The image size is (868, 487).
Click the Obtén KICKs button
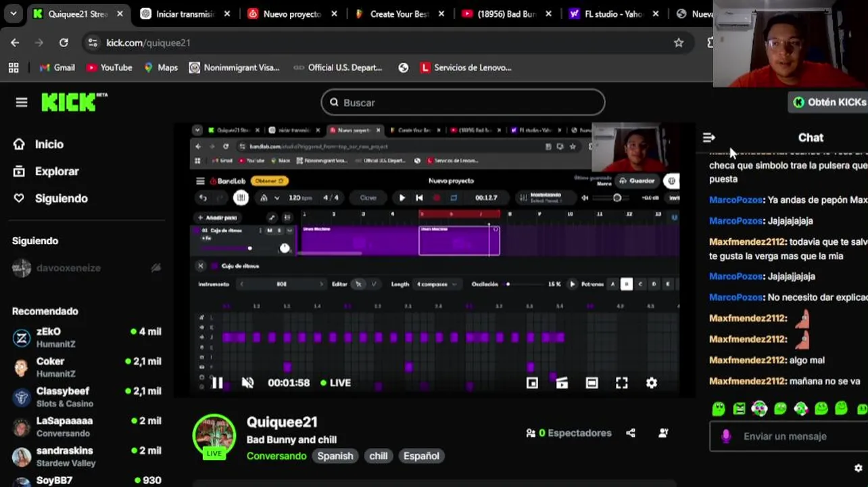coord(829,102)
